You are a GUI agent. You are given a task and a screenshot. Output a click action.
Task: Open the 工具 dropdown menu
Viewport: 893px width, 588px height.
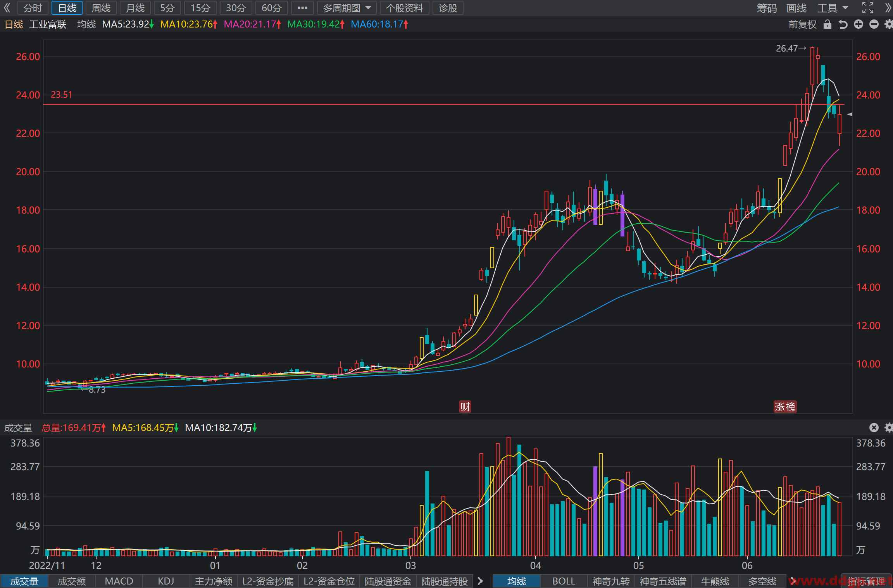pos(833,8)
